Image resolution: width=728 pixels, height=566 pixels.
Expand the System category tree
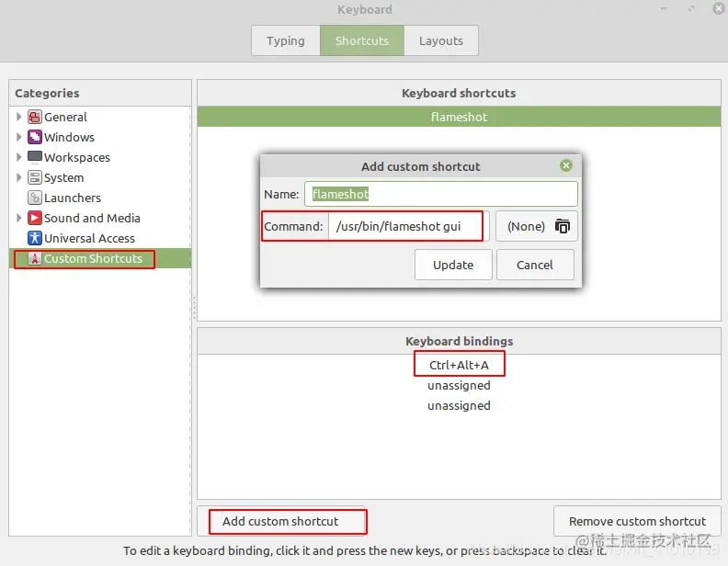[x=18, y=177]
